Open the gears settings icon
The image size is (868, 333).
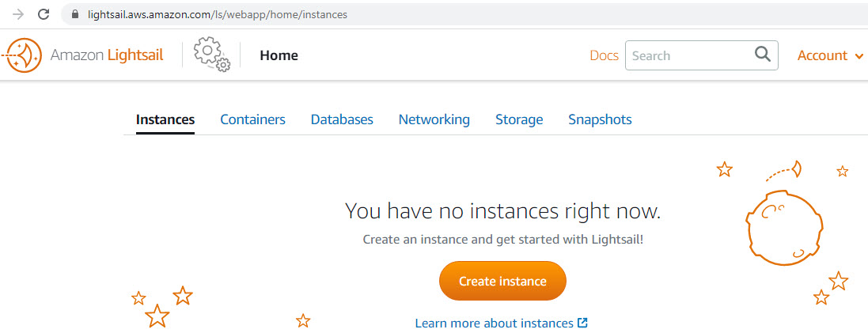(x=212, y=55)
